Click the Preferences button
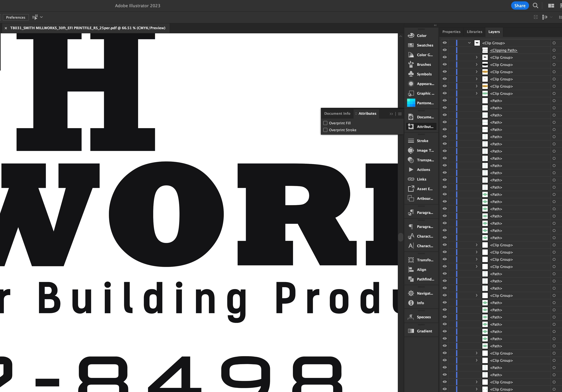 point(16,17)
